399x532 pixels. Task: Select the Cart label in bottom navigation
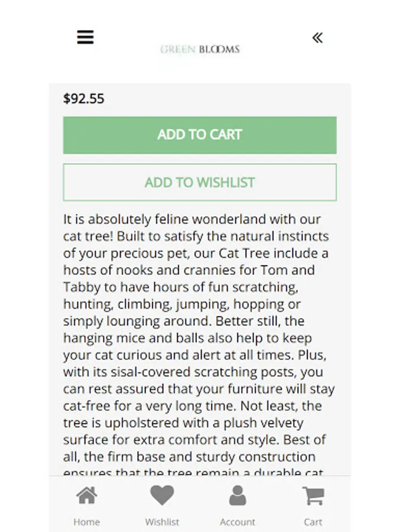pos(313,522)
